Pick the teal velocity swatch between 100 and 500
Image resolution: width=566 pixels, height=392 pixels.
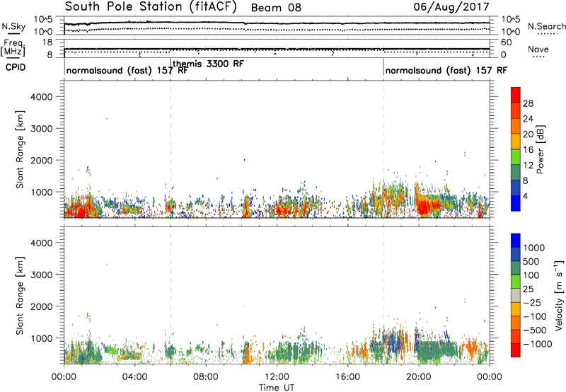(516, 268)
